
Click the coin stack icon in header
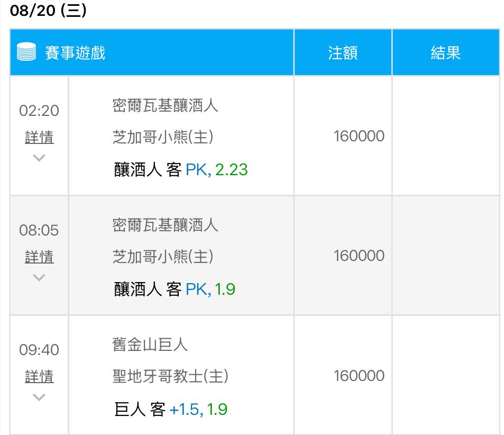coord(26,52)
